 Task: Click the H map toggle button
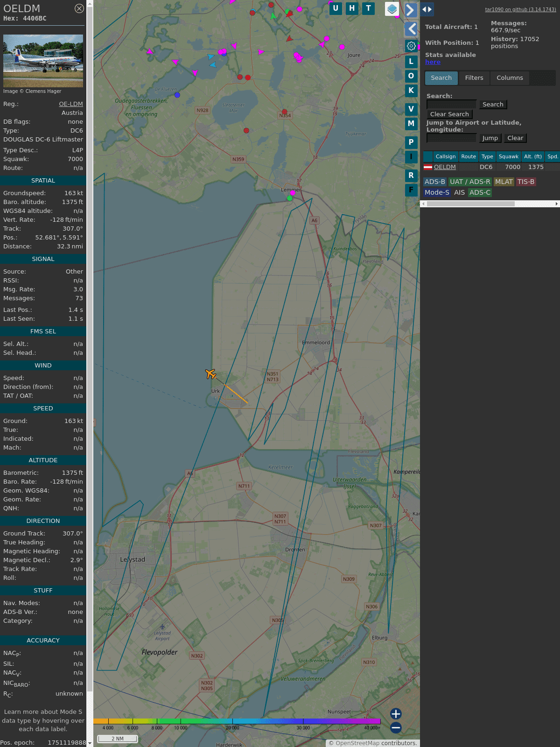point(352,8)
